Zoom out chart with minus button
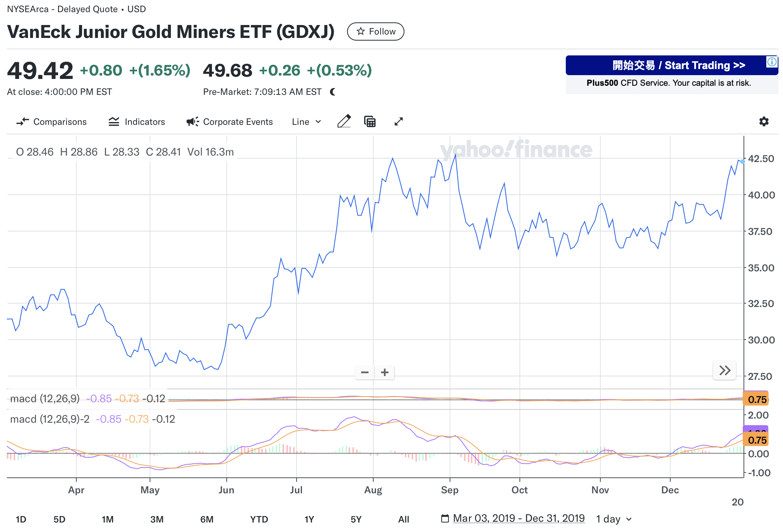This screenshot has height=532, width=783. [365, 372]
